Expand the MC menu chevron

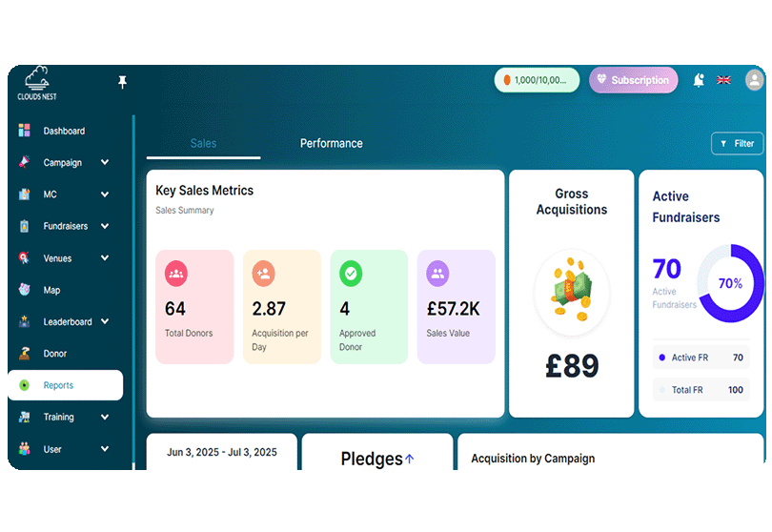[x=105, y=194]
